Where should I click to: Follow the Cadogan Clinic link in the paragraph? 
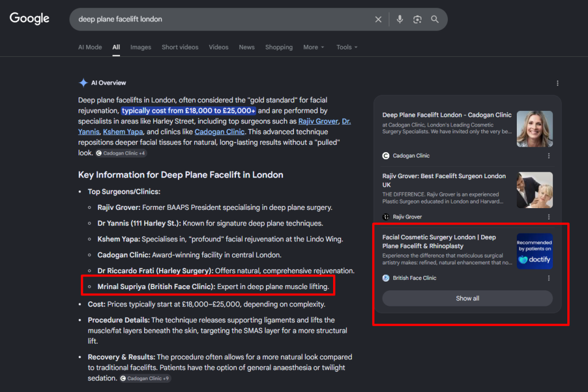(x=219, y=132)
